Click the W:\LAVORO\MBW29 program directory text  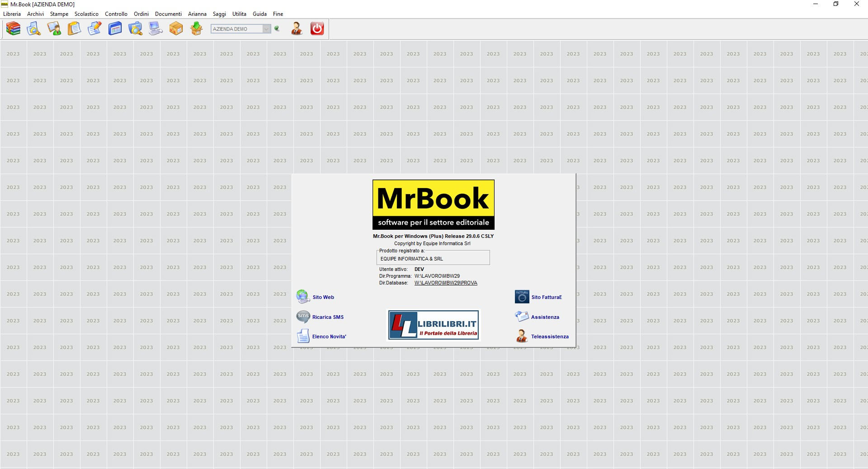(437, 276)
